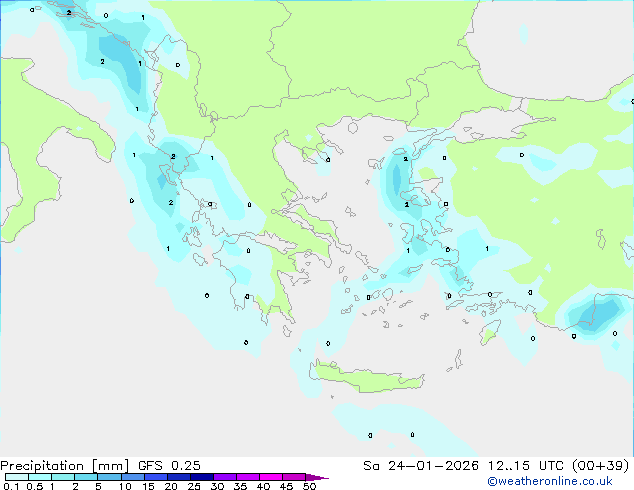
Task: Click the island of Crete on map
Action: (x=366, y=378)
